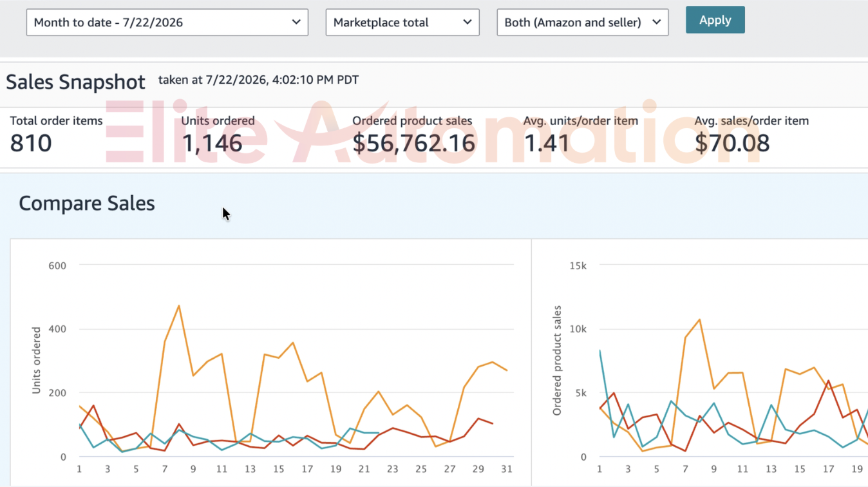Click the Units ordered metric label

(x=218, y=120)
